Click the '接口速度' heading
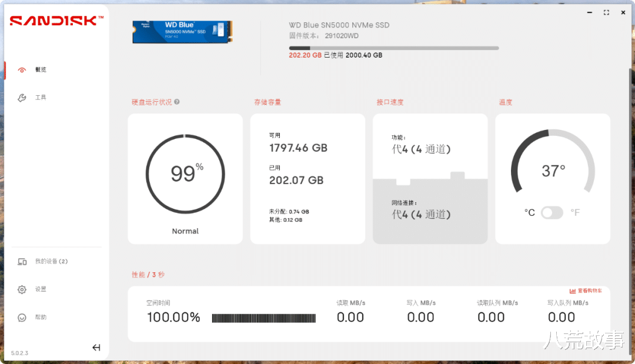The width and height of the screenshot is (635, 364). point(390,102)
